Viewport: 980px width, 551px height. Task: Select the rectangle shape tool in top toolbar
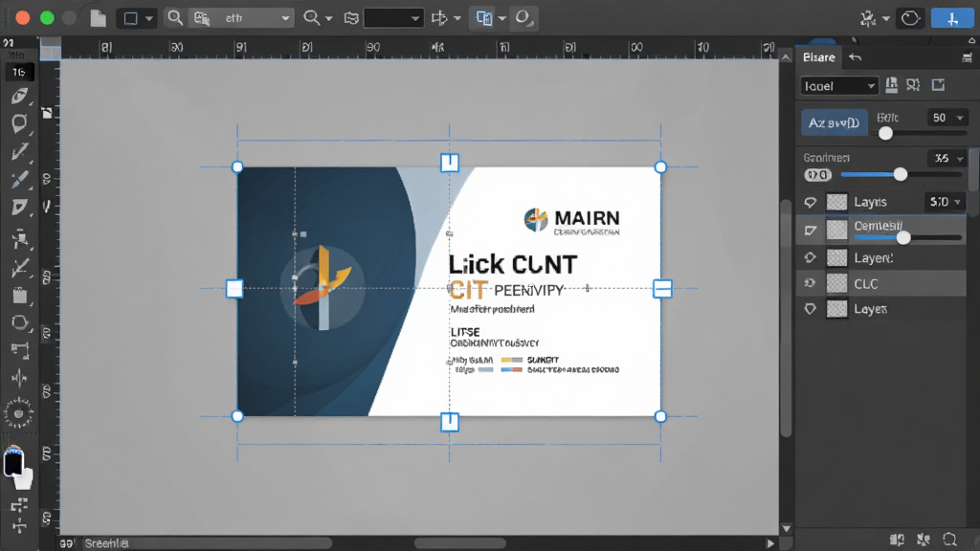(130, 18)
